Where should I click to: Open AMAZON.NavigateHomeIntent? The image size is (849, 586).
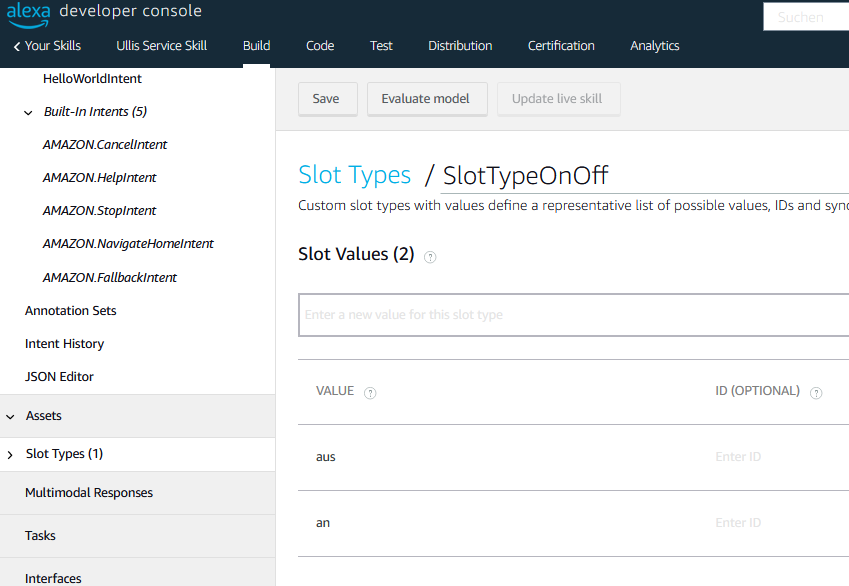[128, 244]
